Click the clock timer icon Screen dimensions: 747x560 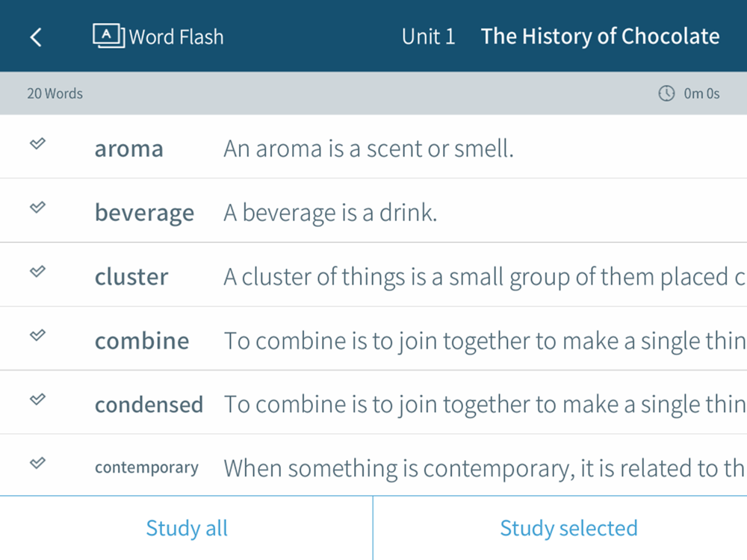(x=666, y=93)
